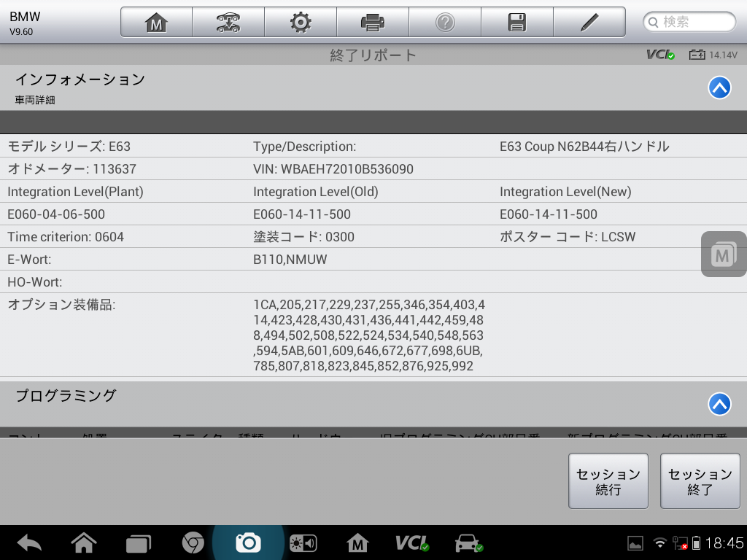Select the オプション装備品 label
The height and width of the screenshot is (560, 747).
(61, 305)
